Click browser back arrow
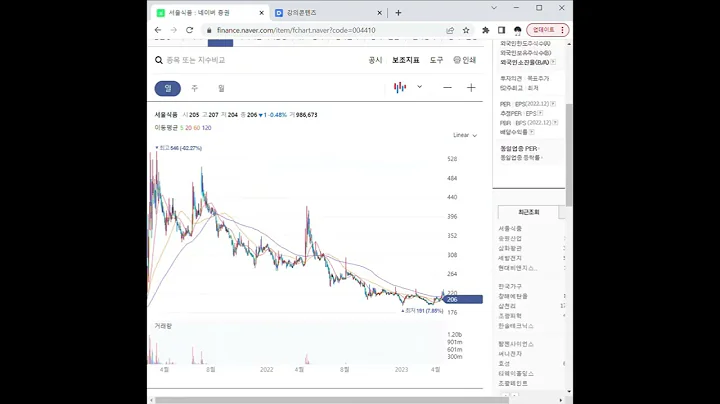 (x=158, y=30)
